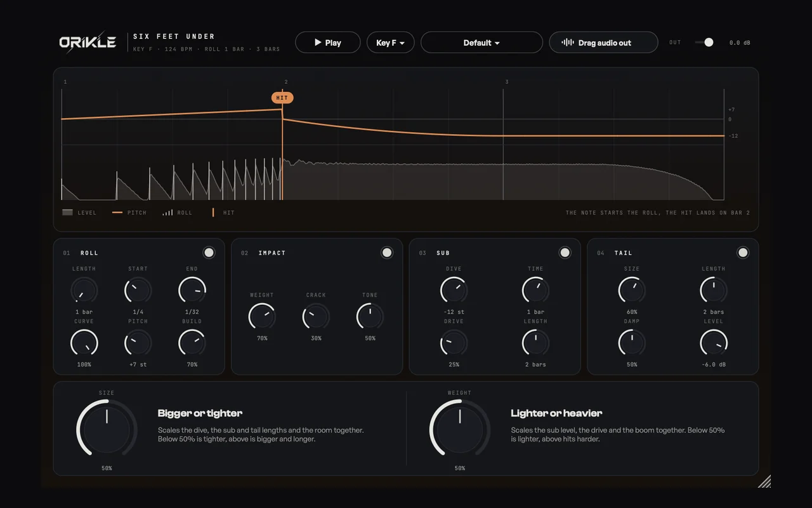Click the Tail Damp knob
Image resolution: width=812 pixels, height=508 pixels.
(632, 343)
